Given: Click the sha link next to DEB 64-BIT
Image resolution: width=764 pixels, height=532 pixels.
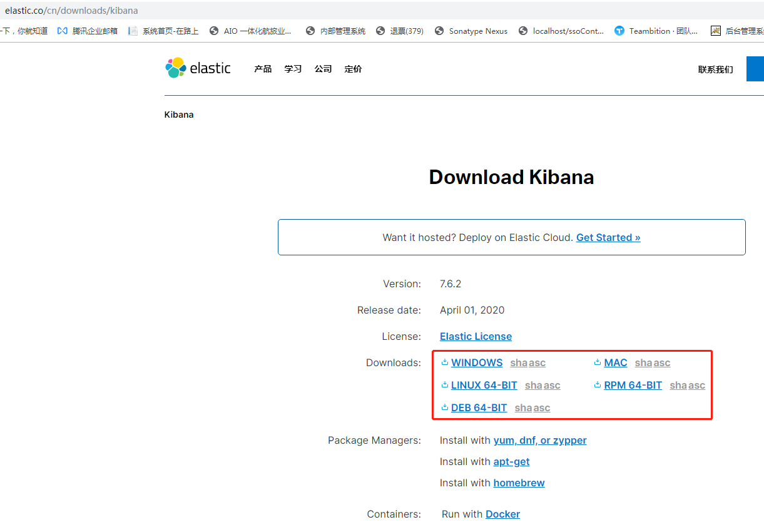Looking at the screenshot, I should pyautogui.click(x=524, y=408).
